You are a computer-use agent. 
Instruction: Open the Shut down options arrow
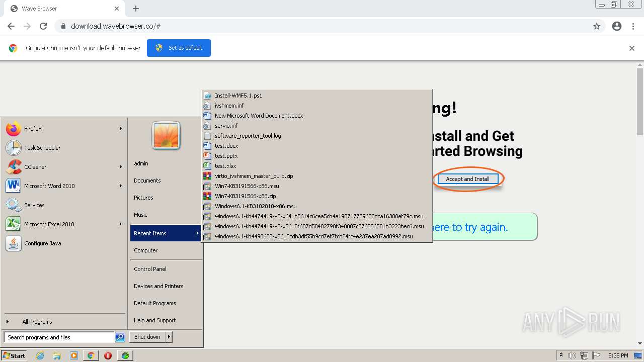169,337
